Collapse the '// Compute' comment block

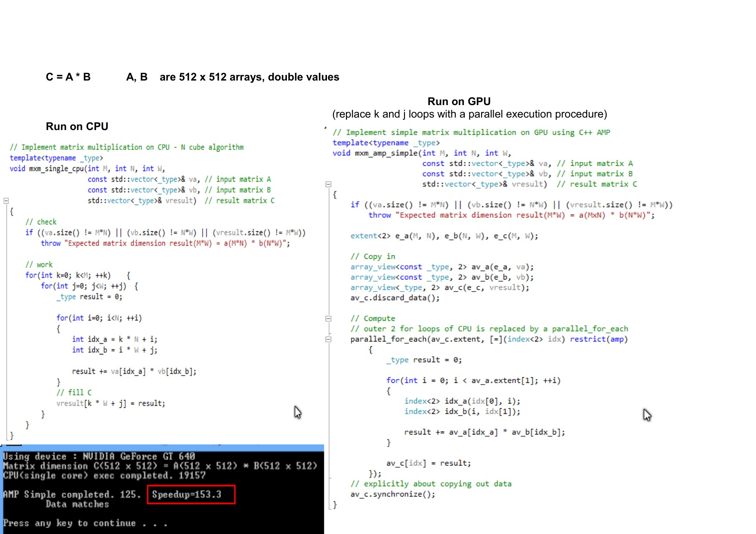tap(328, 319)
